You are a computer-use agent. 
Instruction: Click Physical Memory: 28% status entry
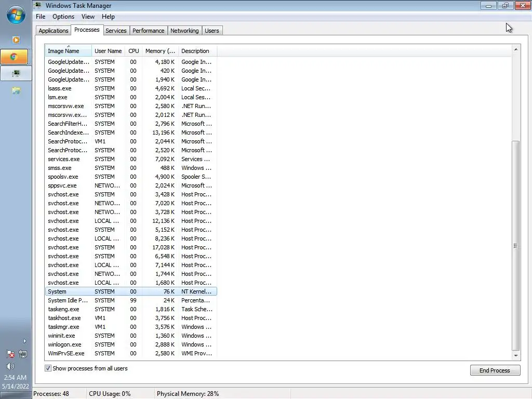(x=188, y=394)
